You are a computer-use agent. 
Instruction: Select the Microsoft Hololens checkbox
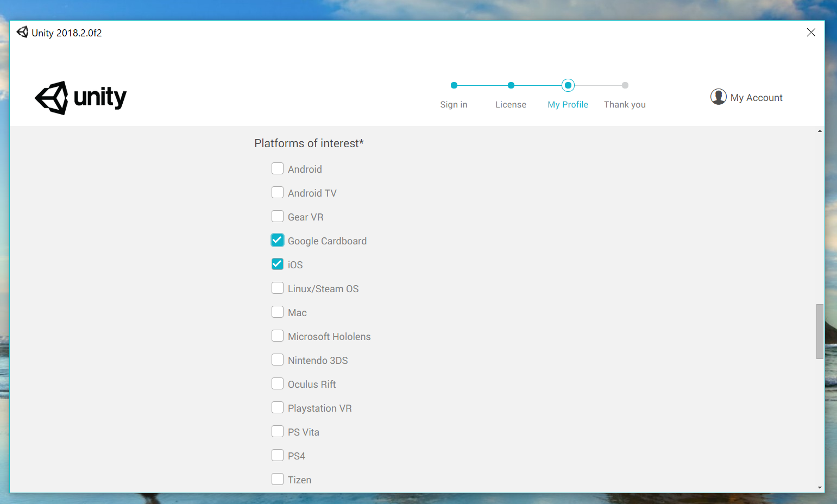[x=278, y=336]
